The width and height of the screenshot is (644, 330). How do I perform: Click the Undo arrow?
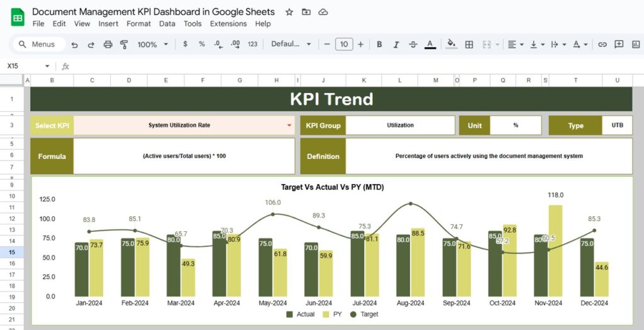click(x=74, y=45)
